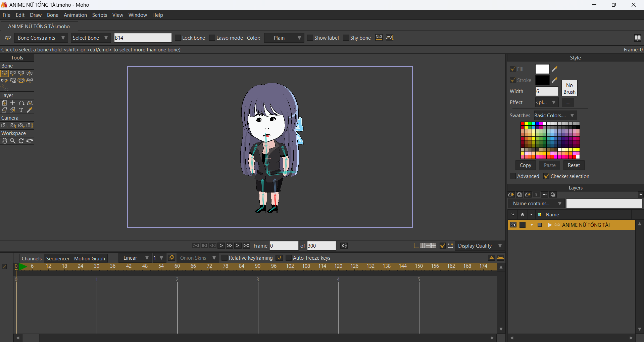This screenshot has height=342, width=644.
Task: Choose the Pan Workspace hand tool
Action: pos(4,141)
